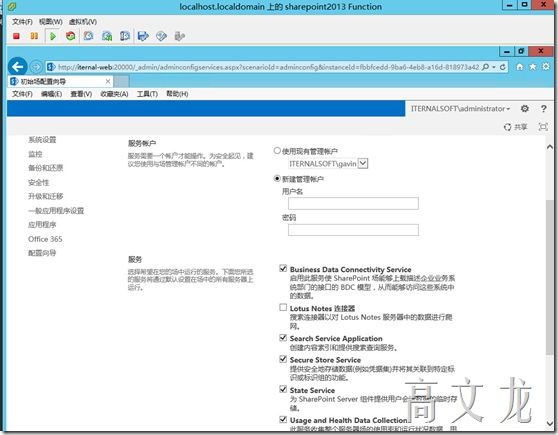
Task: Open 配置向导 sidebar link
Action: point(42,253)
